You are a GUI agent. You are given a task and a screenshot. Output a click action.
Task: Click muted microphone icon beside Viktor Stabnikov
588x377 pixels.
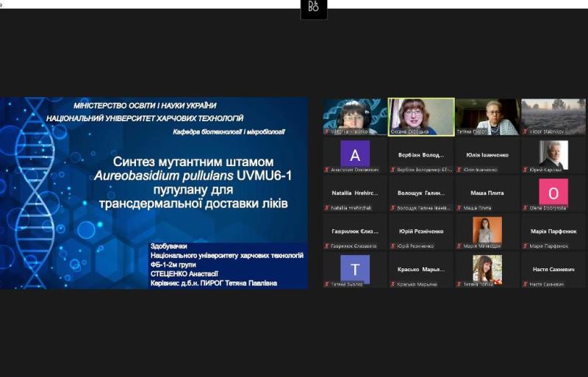click(525, 132)
